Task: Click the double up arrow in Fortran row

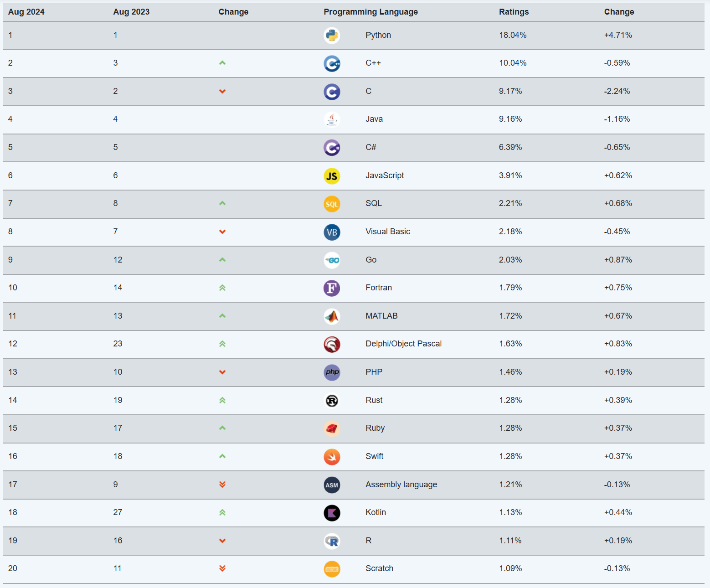Action: (x=222, y=288)
